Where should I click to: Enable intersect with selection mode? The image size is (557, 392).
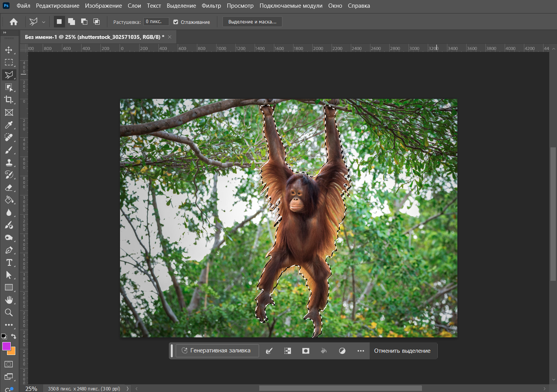click(97, 21)
